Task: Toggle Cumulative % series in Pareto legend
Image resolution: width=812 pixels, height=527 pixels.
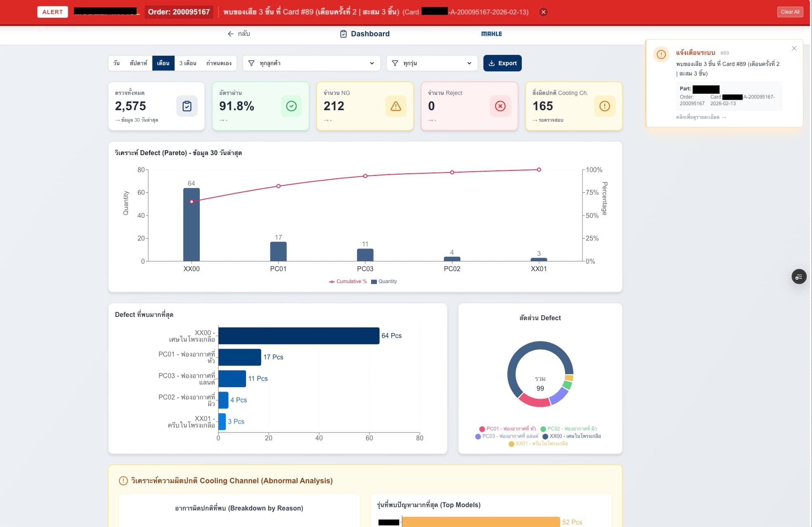Action: click(348, 281)
